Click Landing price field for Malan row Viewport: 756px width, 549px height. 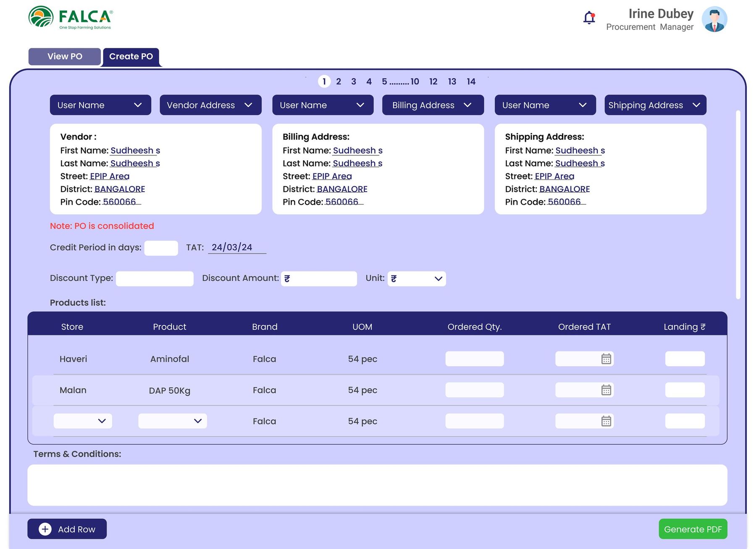pos(685,390)
